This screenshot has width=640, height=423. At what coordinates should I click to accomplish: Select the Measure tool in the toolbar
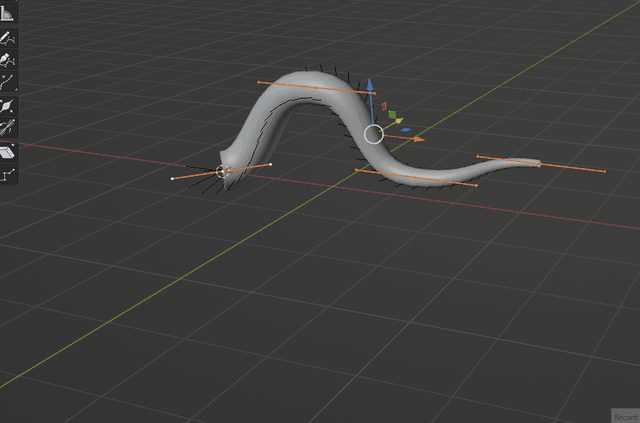(x=8, y=12)
